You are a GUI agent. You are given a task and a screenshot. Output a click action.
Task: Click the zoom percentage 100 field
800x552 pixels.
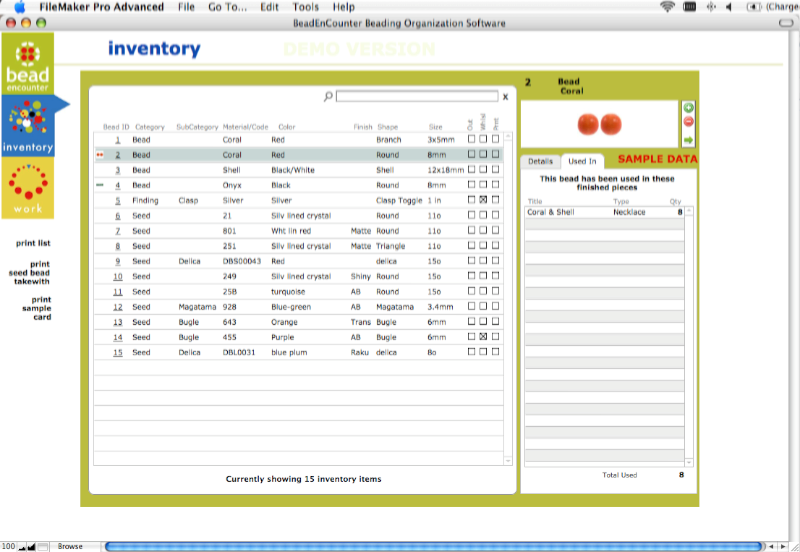click(8, 546)
